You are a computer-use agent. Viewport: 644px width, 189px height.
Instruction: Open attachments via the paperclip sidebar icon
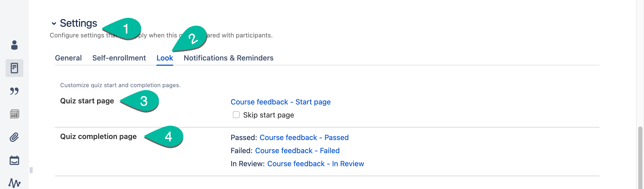coord(14,137)
